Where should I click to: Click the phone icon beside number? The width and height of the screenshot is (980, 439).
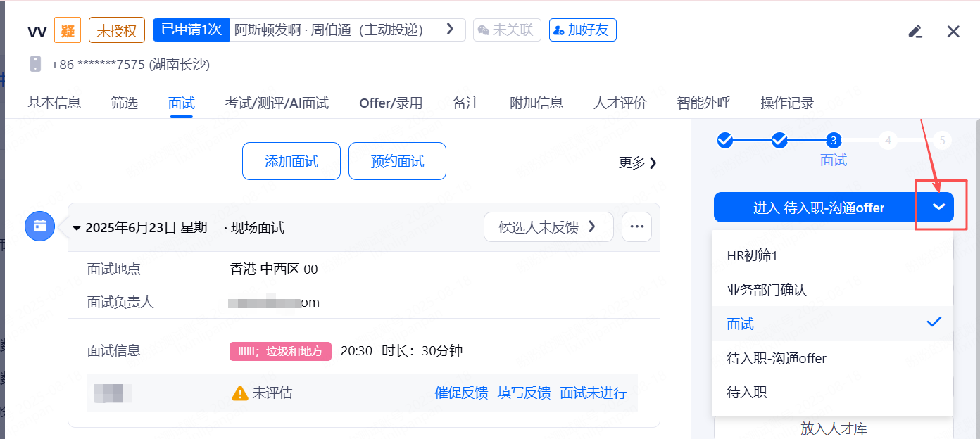point(35,64)
